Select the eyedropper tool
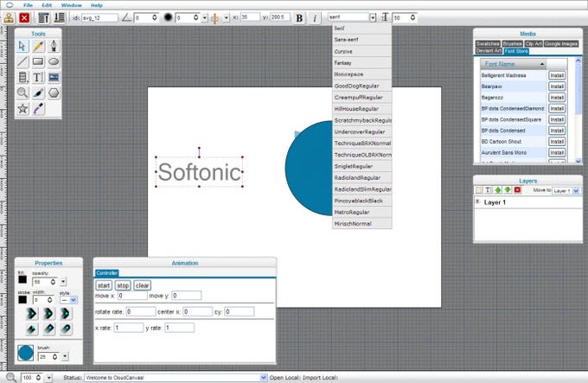The width and height of the screenshot is (588, 383). pyautogui.click(x=38, y=109)
